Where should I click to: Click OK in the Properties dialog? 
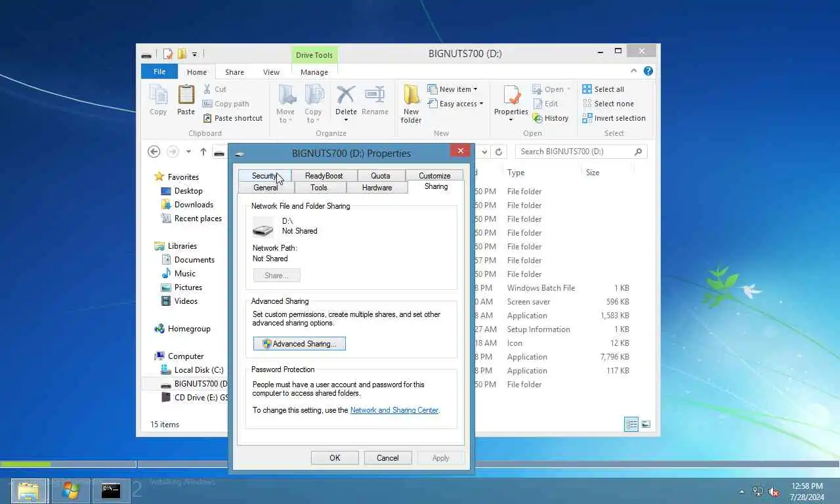335,458
